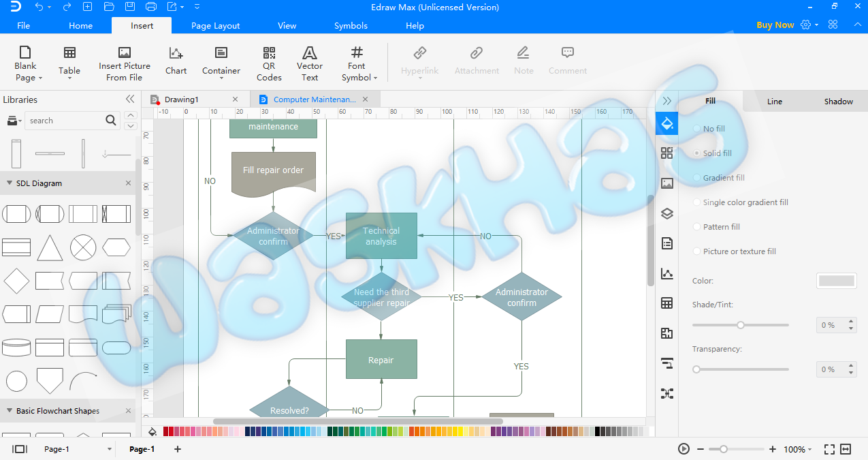Collapse the right panel with double chevron

coord(666,101)
